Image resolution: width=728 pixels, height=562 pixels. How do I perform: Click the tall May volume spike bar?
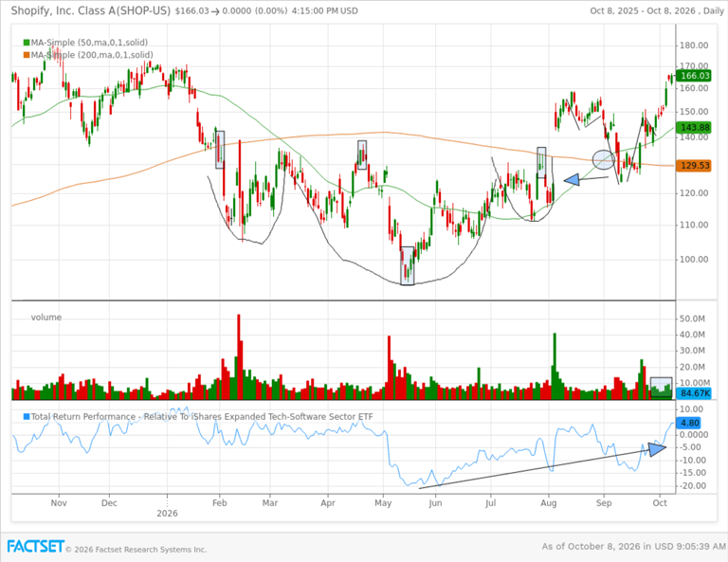389,368
